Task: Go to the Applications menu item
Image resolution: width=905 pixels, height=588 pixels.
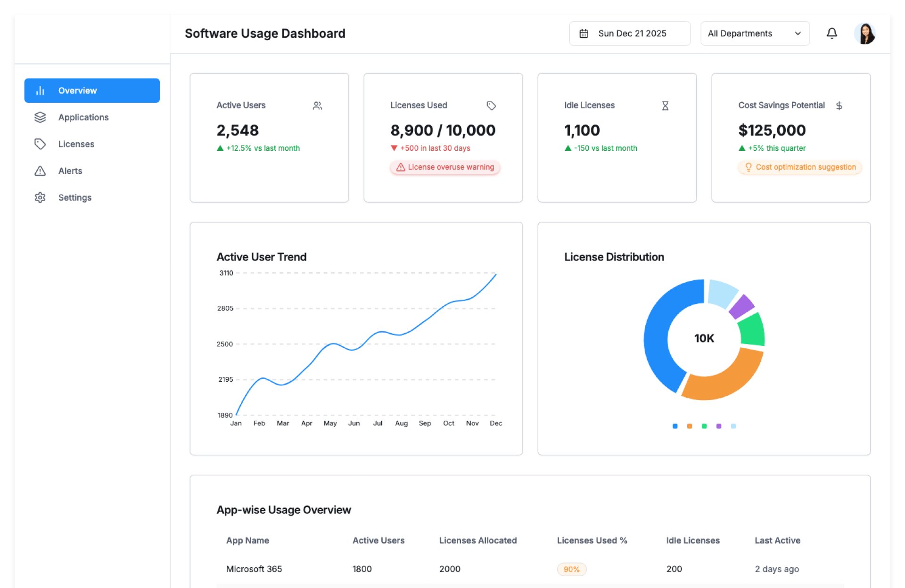Action: coord(83,117)
